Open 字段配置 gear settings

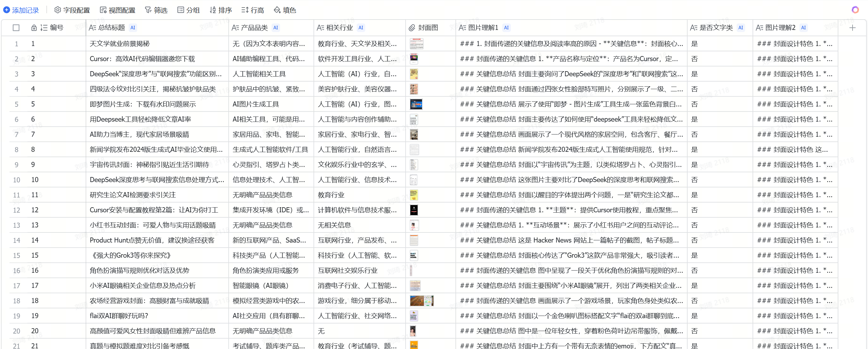click(x=58, y=10)
